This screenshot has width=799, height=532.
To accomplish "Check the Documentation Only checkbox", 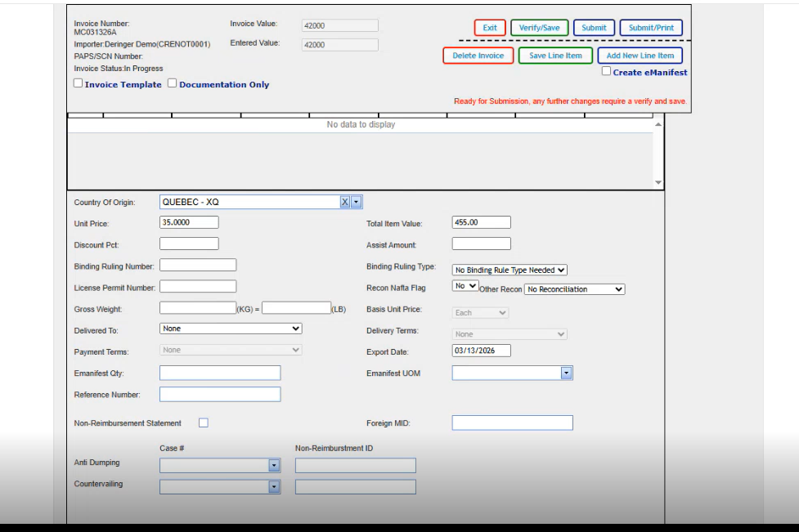I will pyautogui.click(x=173, y=83).
